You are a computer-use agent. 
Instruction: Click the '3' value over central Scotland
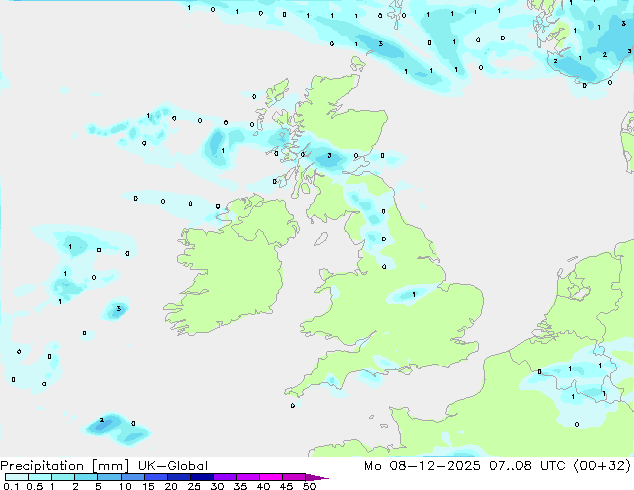tap(329, 156)
